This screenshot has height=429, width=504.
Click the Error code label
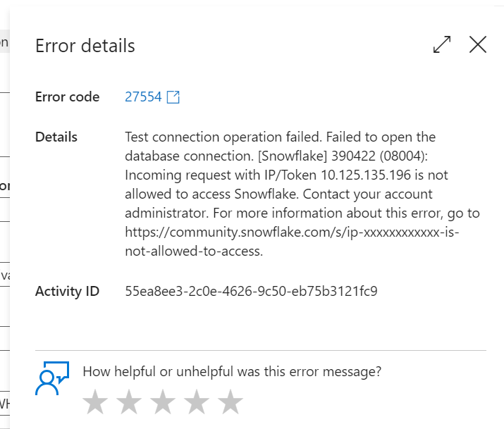[67, 97]
